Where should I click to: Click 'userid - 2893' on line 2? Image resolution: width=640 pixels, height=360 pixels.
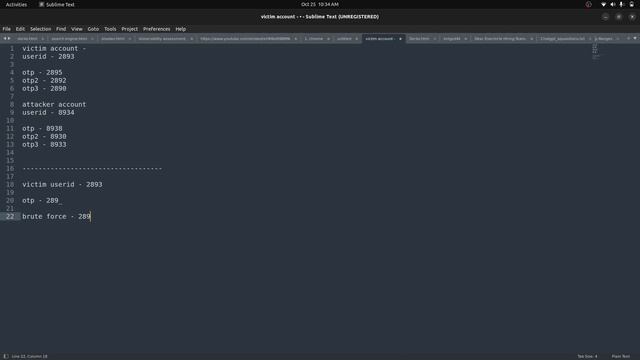tap(48, 57)
